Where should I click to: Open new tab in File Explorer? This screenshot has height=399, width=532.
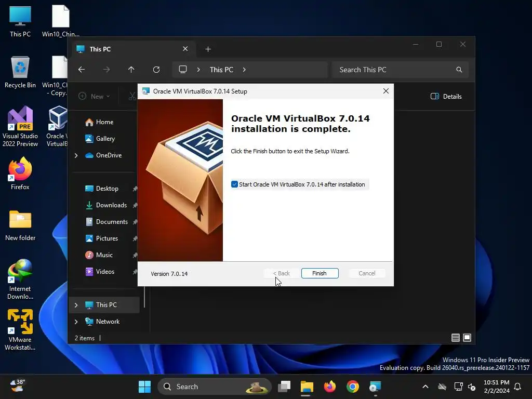(208, 49)
